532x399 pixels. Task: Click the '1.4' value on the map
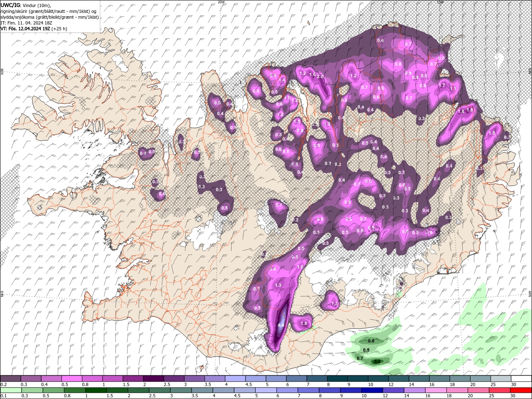pyautogui.click(x=282, y=80)
